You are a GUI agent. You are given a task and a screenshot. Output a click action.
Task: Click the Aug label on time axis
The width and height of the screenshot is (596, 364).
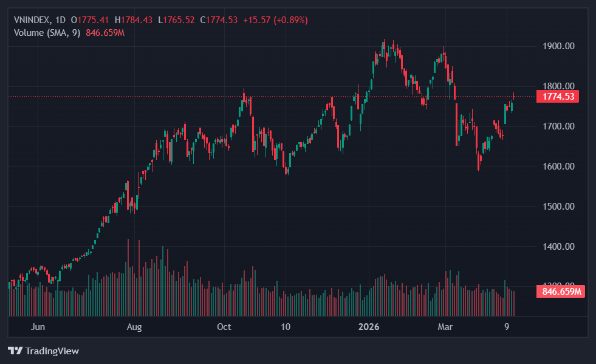click(x=134, y=327)
